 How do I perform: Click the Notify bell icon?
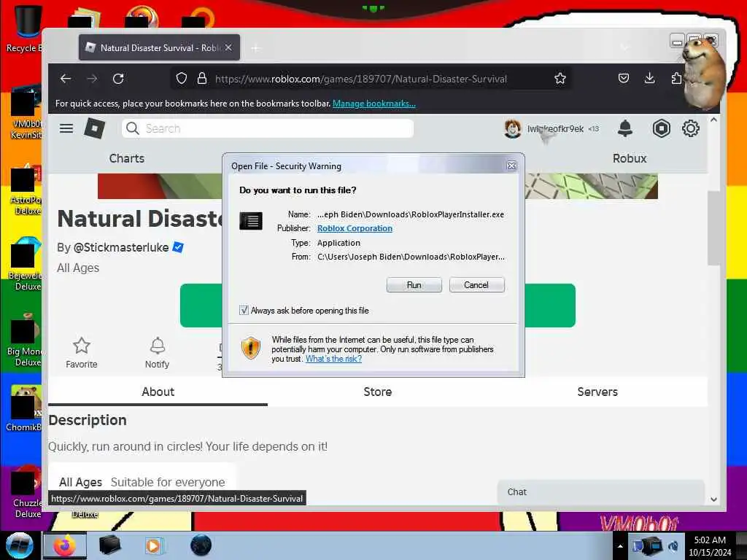coord(158,346)
